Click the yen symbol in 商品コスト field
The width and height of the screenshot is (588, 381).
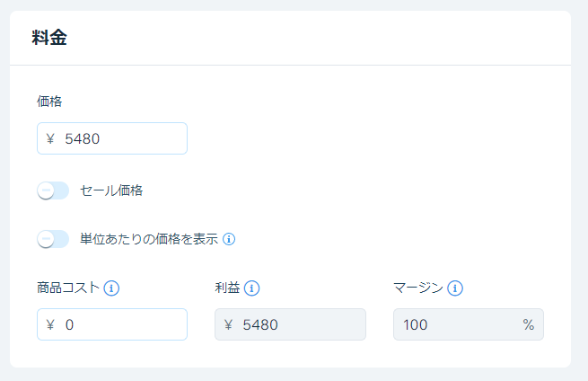pyautogui.click(x=50, y=324)
